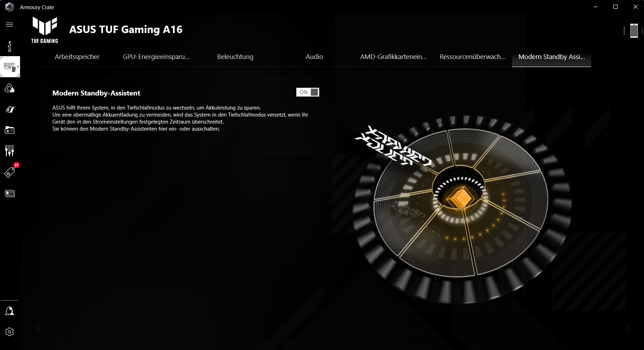The height and width of the screenshot is (350, 644).
Task: Switch to the Beleuchtung tab
Action: point(235,57)
